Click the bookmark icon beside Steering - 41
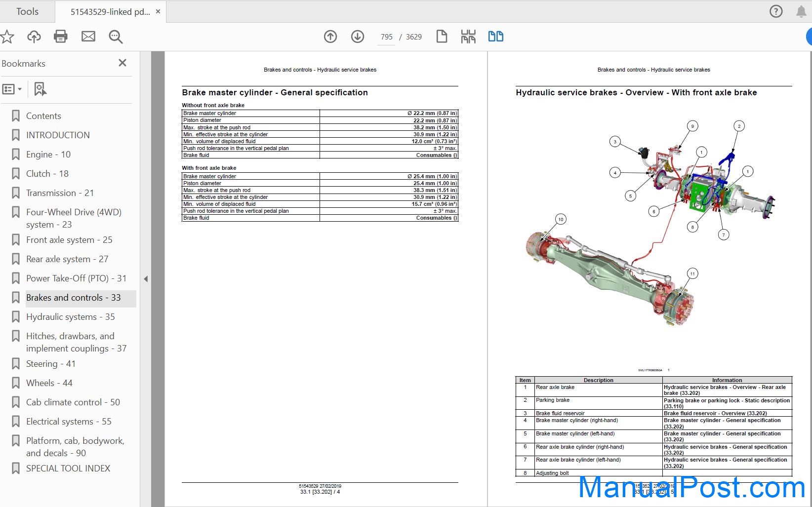 pyautogui.click(x=16, y=364)
